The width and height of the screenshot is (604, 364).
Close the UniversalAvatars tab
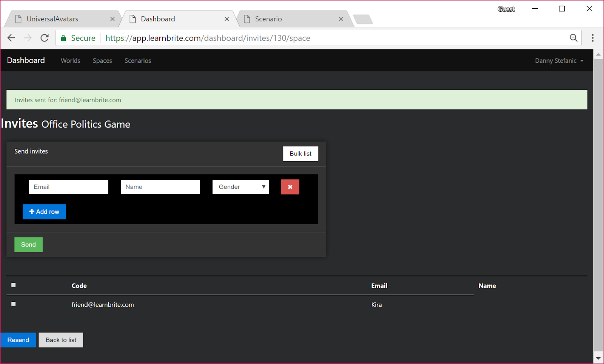coord(112,19)
